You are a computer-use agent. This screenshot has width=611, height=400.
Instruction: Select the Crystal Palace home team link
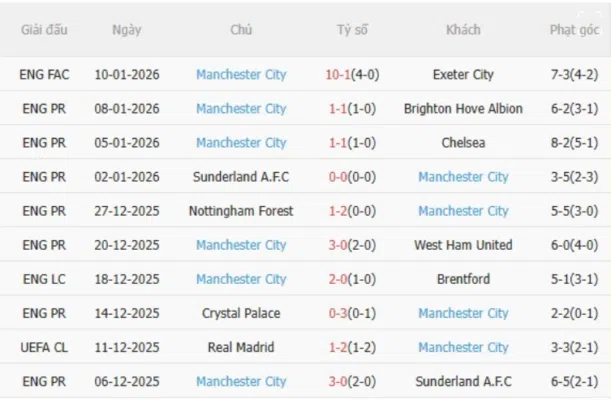[241, 313]
